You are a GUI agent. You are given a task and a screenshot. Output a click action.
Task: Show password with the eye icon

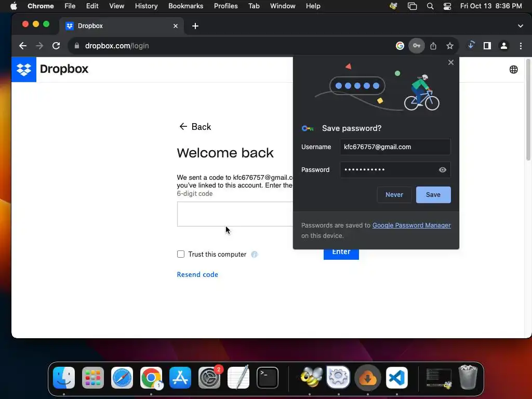point(443,170)
